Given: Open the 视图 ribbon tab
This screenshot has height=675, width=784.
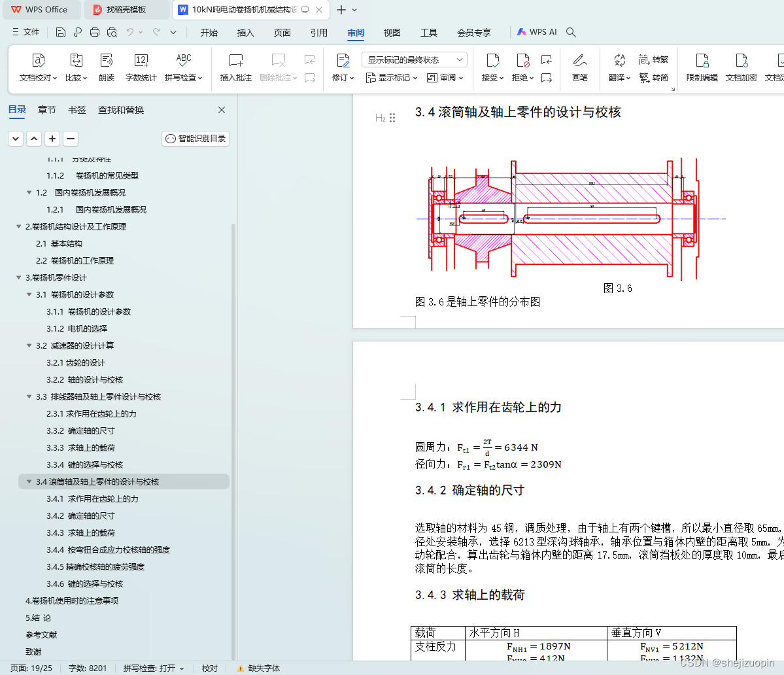Looking at the screenshot, I should click(392, 33).
